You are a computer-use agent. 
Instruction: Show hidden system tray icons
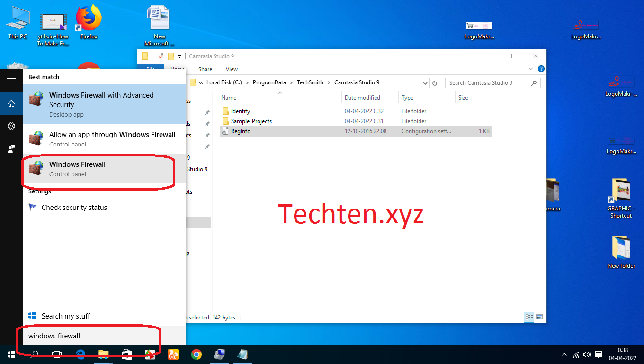tap(564, 355)
